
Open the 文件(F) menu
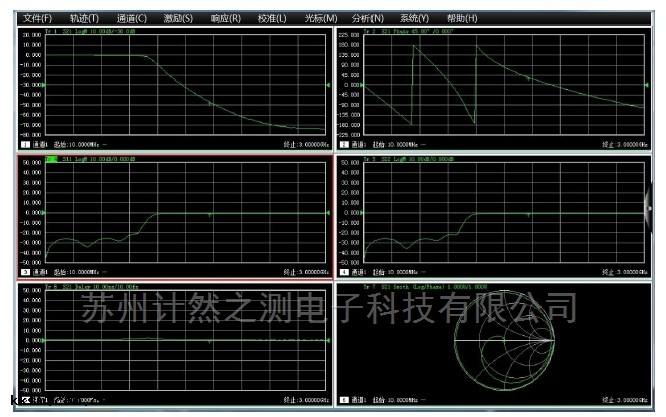37,18
